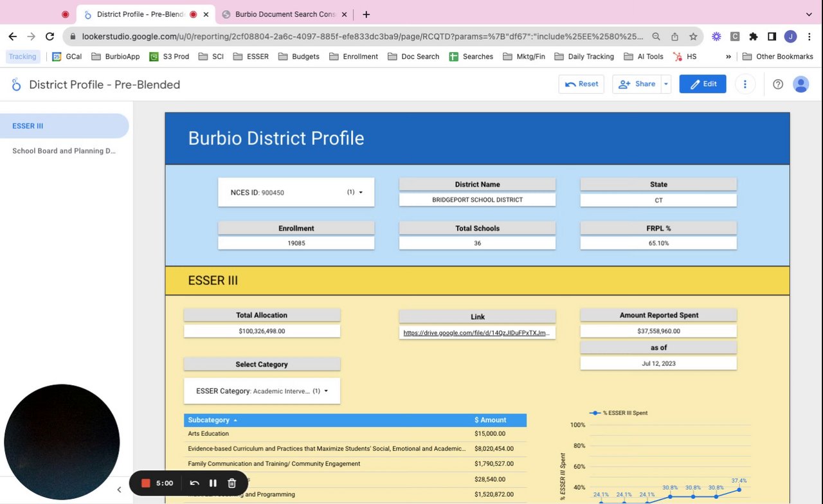
Task: Open School Board and Planning page
Action: click(x=64, y=151)
